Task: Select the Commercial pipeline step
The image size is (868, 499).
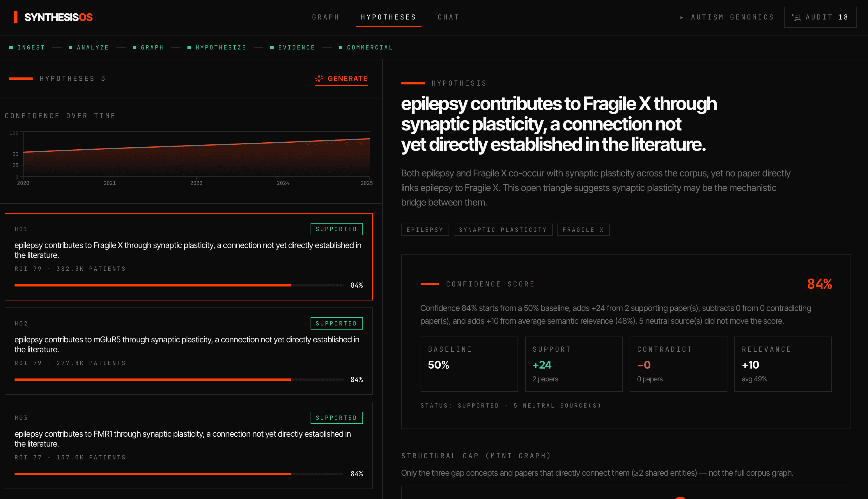Action: pos(366,48)
